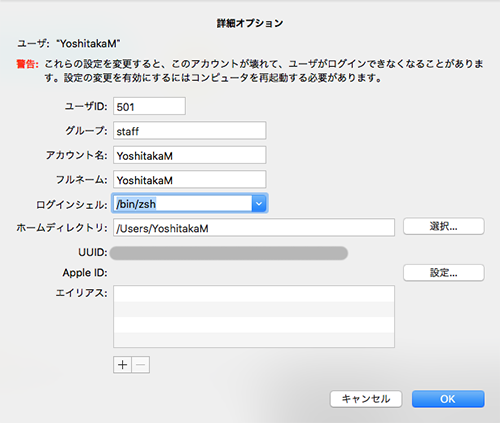Click the plus button to add alias

[x=122, y=365]
